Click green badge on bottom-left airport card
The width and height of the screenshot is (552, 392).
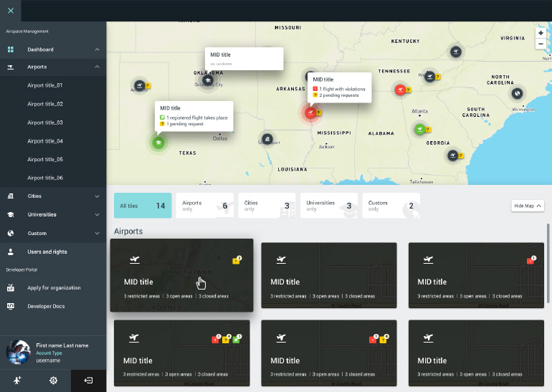click(x=237, y=339)
